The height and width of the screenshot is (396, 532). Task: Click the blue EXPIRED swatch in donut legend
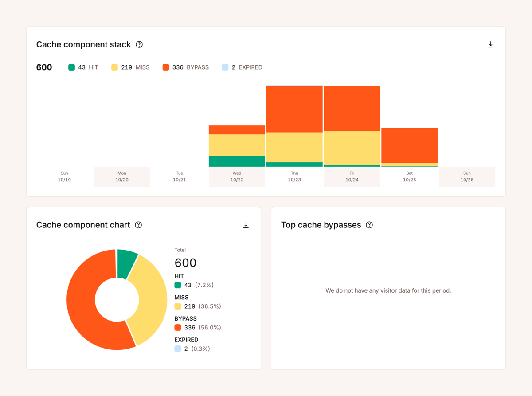point(176,349)
